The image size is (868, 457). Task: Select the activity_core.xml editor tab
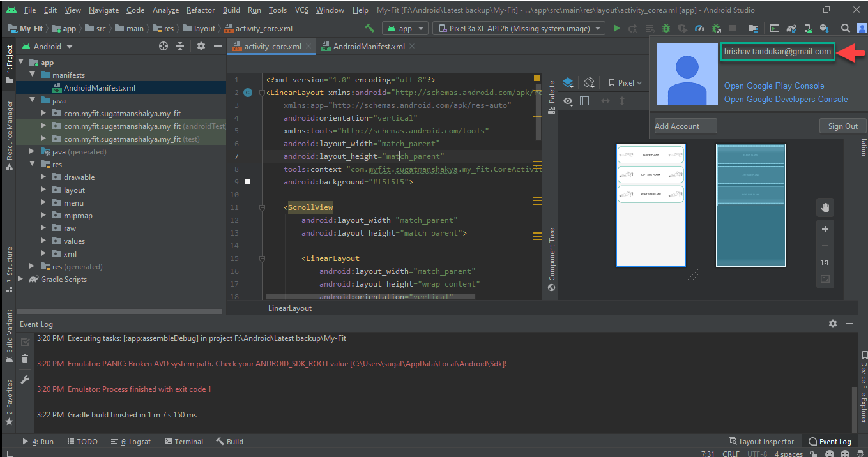[272, 47]
